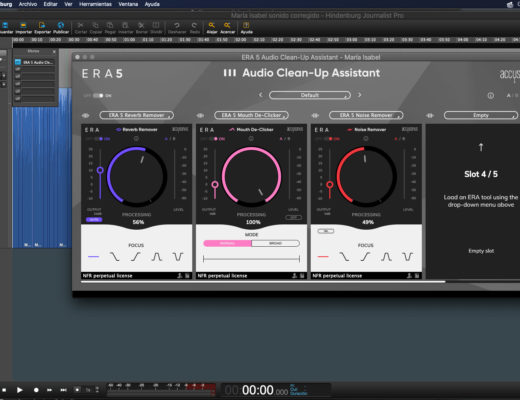Click the Acercar zoom-in magnifier icon
Screen dimensions: 520x400
click(x=227, y=25)
